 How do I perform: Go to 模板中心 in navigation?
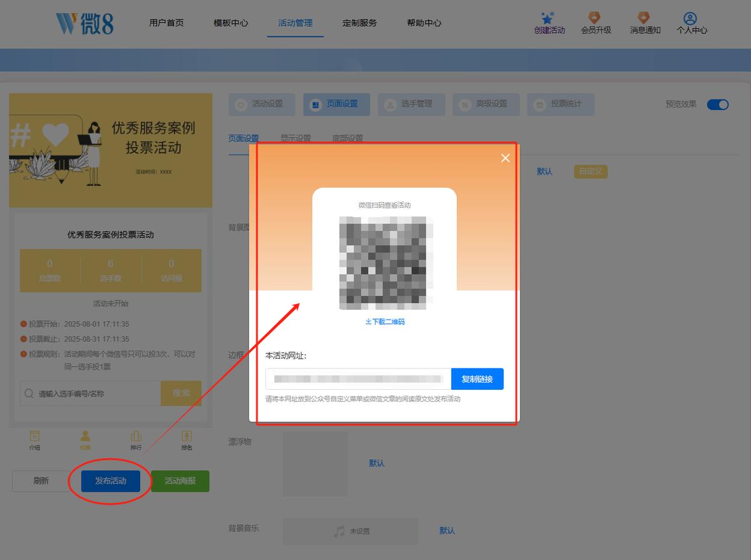pos(231,23)
